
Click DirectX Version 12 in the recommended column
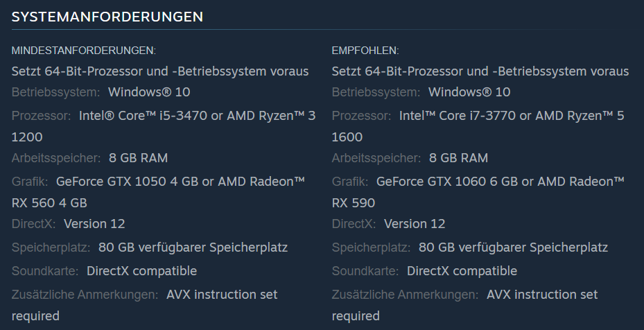(415, 224)
